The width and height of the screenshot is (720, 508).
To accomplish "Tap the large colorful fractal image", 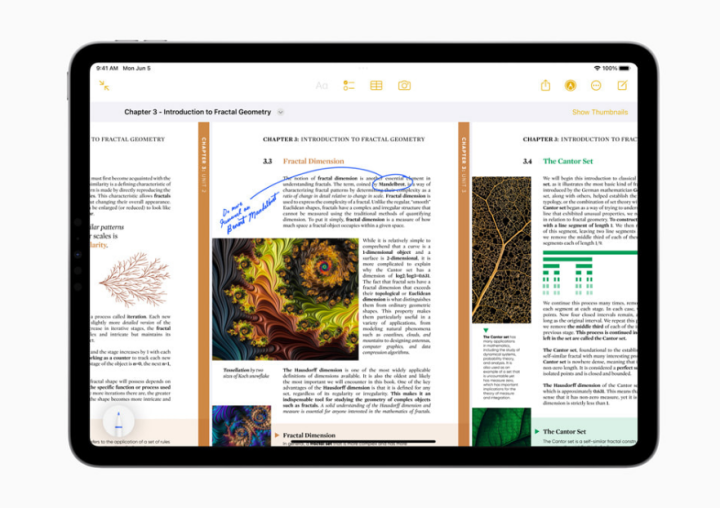I will click(285, 299).
